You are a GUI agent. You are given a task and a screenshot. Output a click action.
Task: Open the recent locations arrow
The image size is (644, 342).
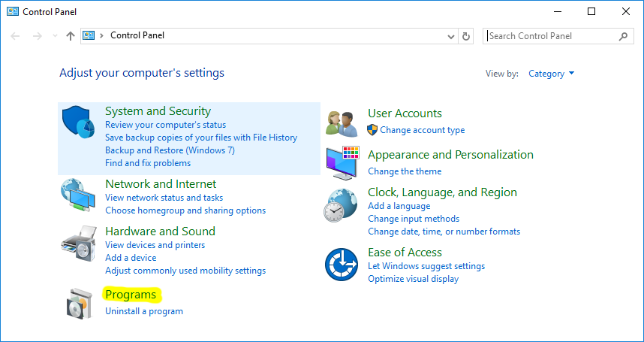(55, 36)
